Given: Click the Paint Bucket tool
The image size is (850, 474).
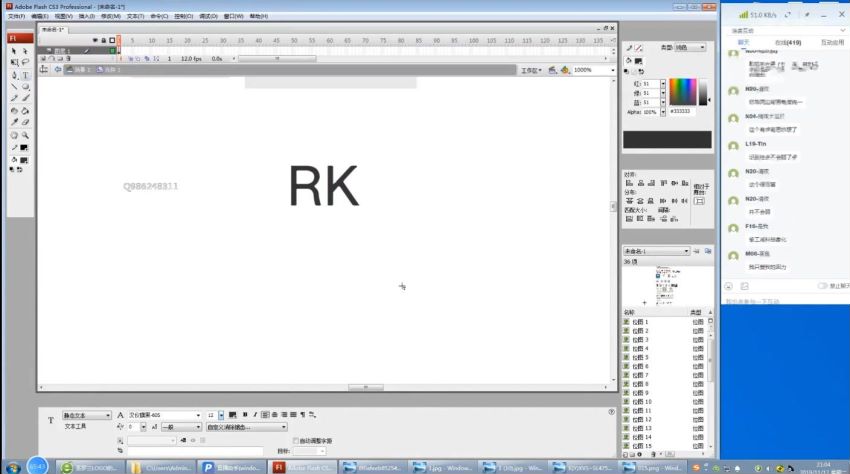Looking at the screenshot, I should tap(25, 111).
